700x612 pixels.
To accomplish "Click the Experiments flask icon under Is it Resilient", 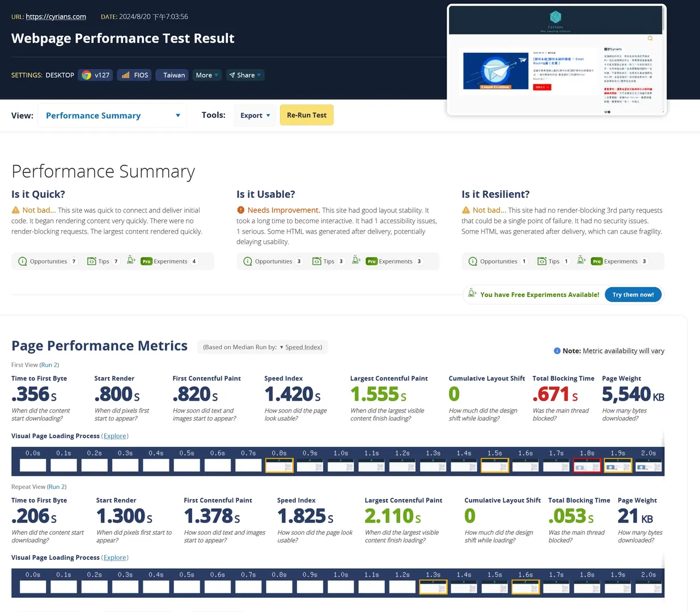I will 581,260.
